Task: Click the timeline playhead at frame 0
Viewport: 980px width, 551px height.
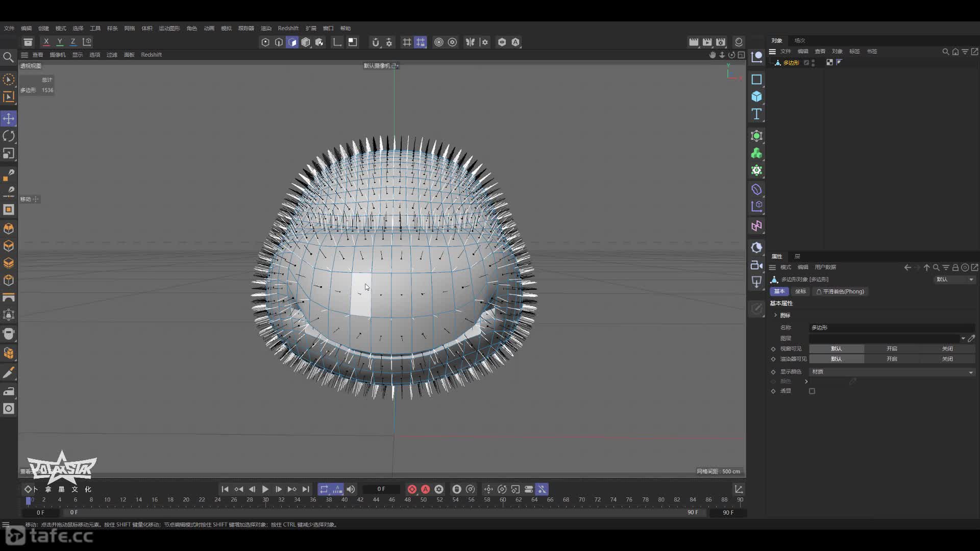Action: click(x=29, y=500)
